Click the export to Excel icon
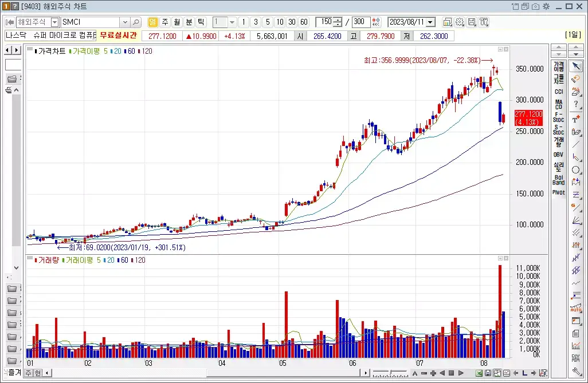 click(x=479, y=373)
